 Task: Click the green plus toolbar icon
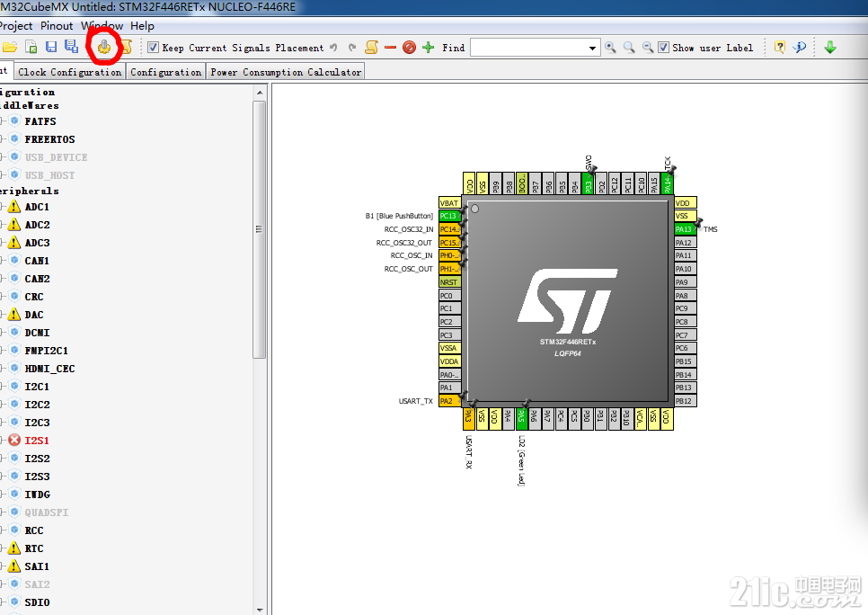click(428, 48)
